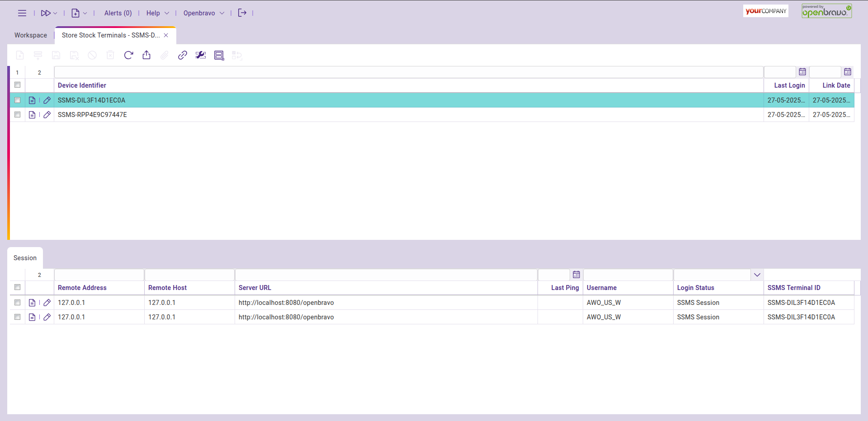Viewport: 868px width, 421px height.
Task: Open the hamburger application menu
Action: point(22,13)
